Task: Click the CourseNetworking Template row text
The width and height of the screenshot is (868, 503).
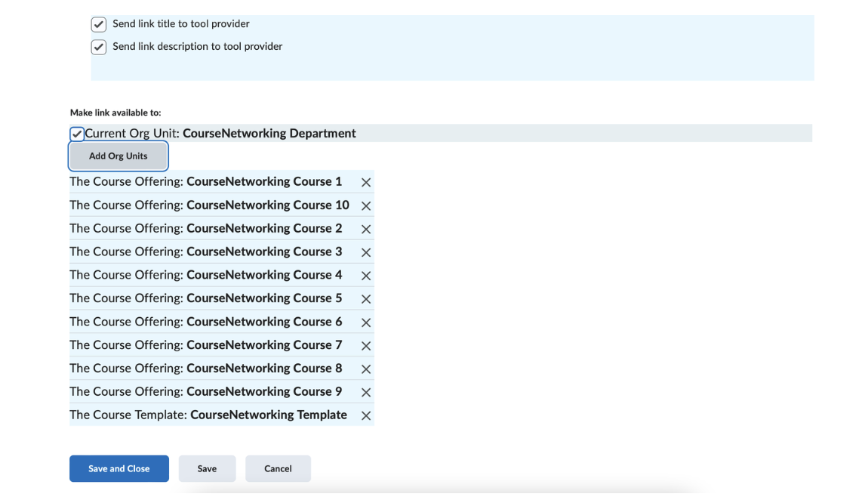Action: pos(208,415)
